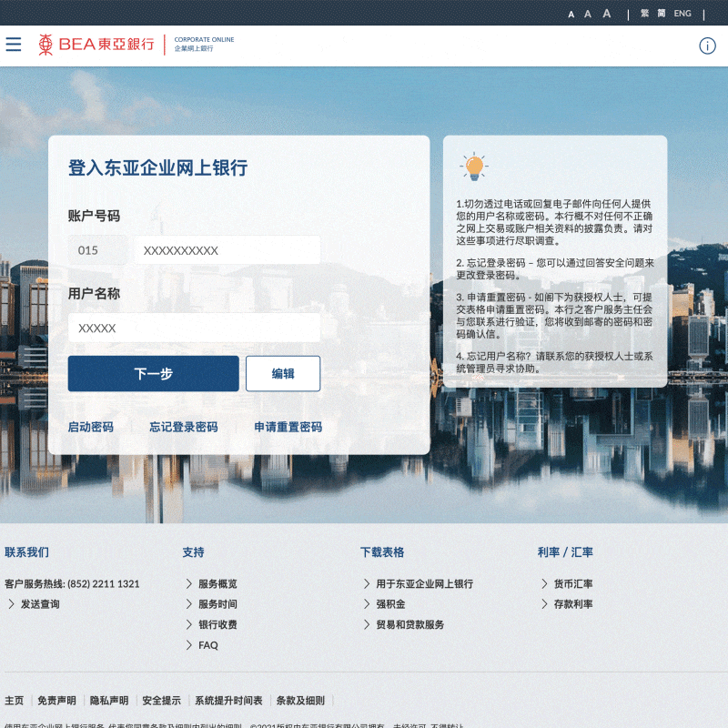Focus the 用户名称 XXXXX input field
This screenshot has height=728, width=728.
pyautogui.click(x=194, y=328)
